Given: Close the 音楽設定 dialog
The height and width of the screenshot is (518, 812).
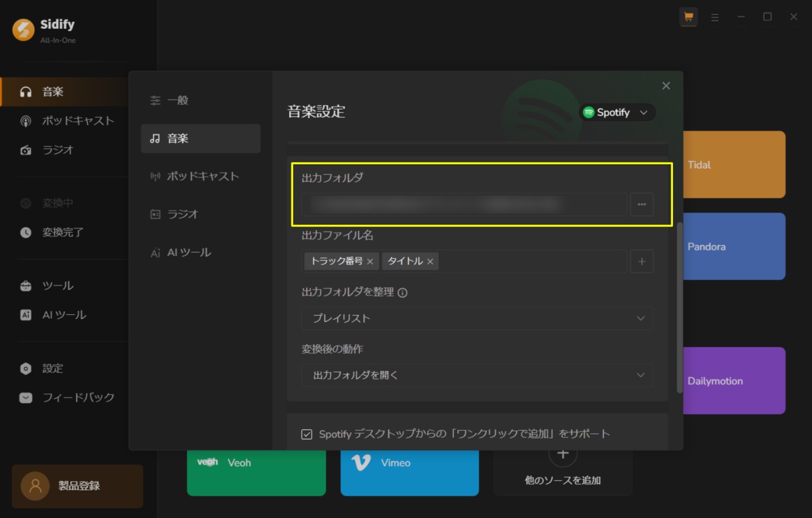Looking at the screenshot, I should 666,86.
